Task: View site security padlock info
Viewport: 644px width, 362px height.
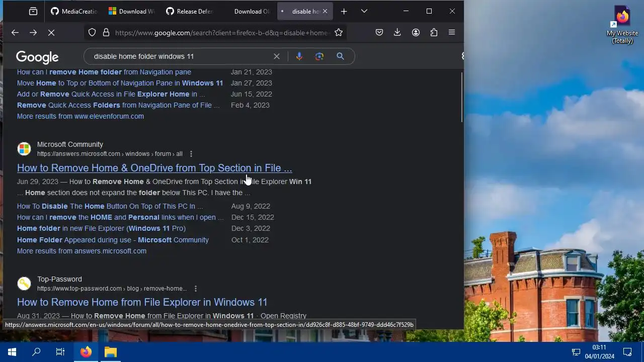Action: tap(106, 33)
